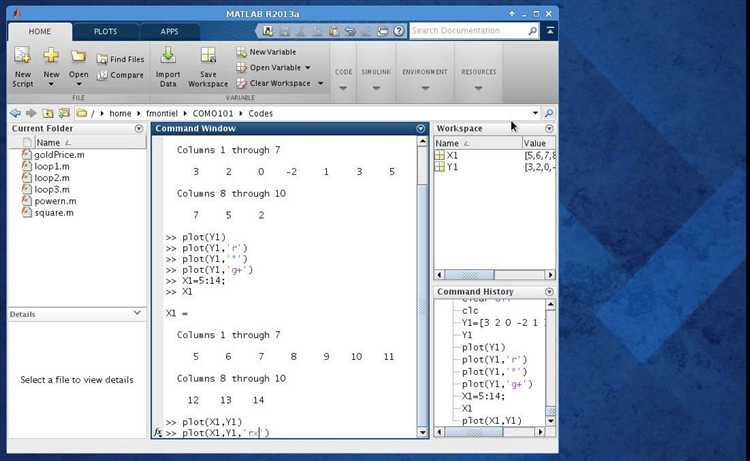The image size is (750, 461).
Task: Click Open Variable icon
Action: [x=242, y=67]
